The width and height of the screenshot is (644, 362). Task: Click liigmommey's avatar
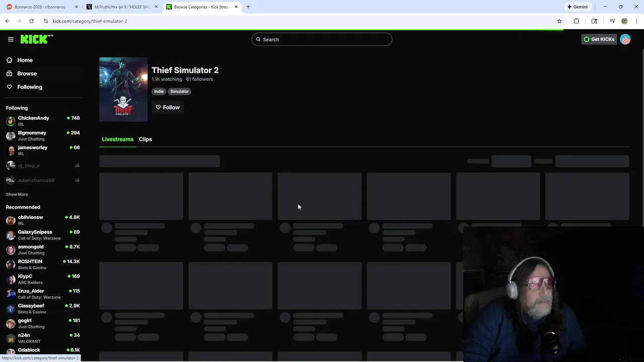pos(11,136)
